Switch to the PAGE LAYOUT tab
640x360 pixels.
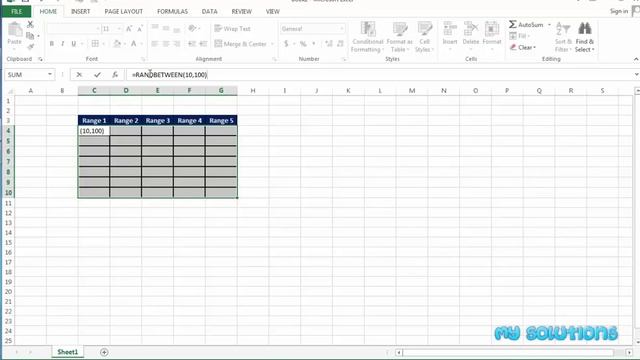click(124, 11)
